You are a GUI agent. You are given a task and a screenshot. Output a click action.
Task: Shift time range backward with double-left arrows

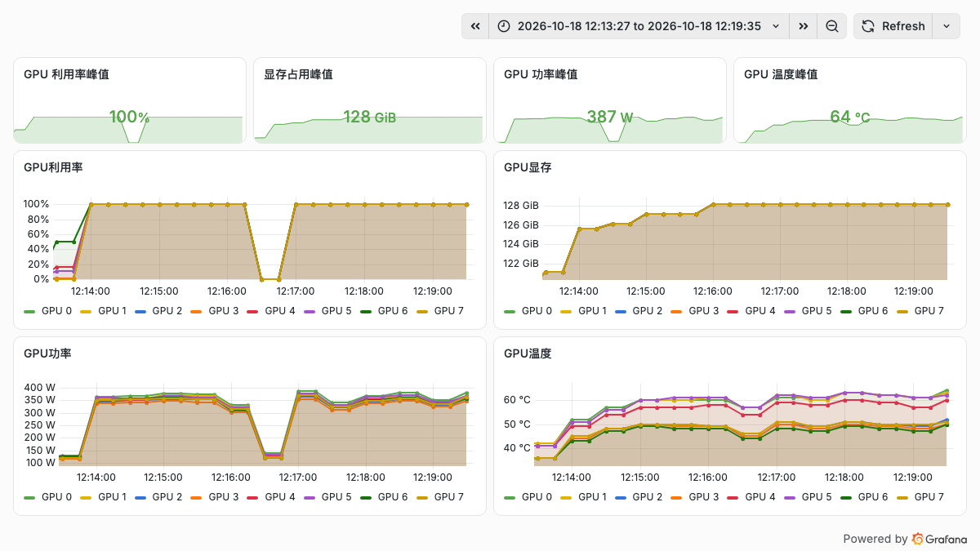(x=475, y=26)
